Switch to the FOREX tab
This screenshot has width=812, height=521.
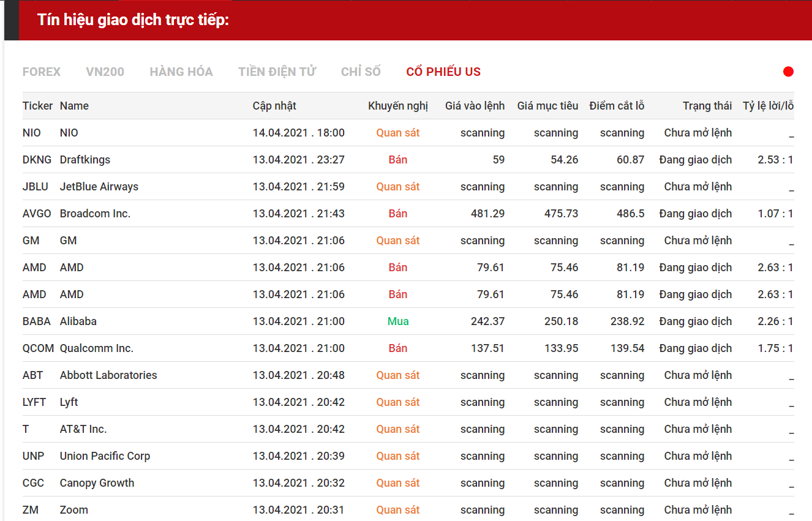pyautogui.click(x=42, y=72)
